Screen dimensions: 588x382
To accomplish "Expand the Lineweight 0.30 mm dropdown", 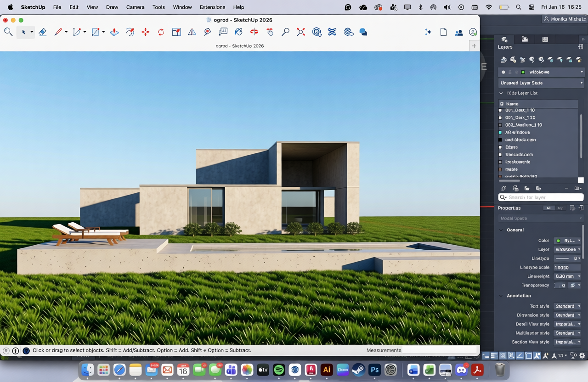I will click(567, 276).
